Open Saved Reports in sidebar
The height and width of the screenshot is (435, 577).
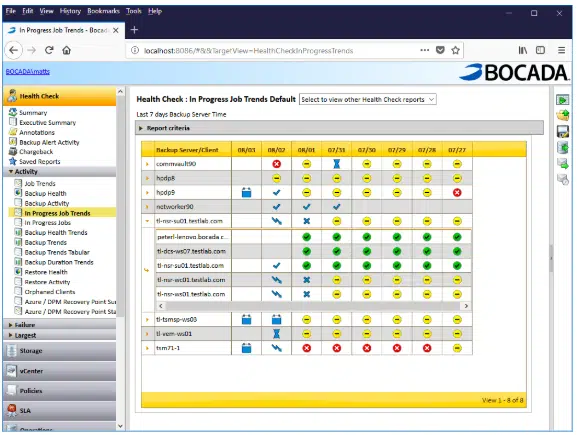[x=40, y=162]
